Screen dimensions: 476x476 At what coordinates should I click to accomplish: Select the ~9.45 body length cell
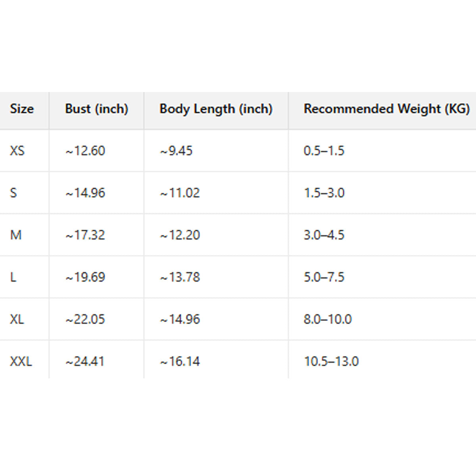tap(176, 151)
